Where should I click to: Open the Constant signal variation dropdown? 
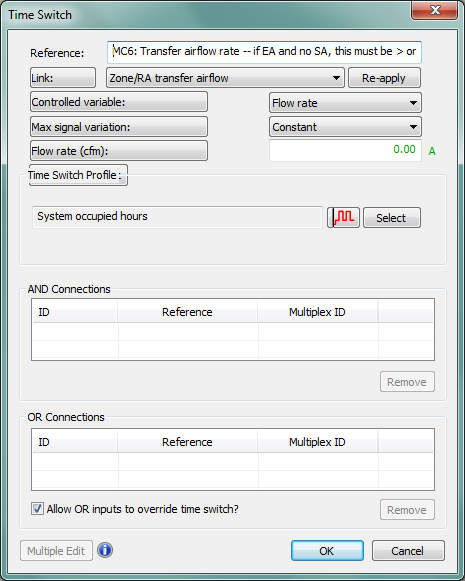(x=345, y=127)
